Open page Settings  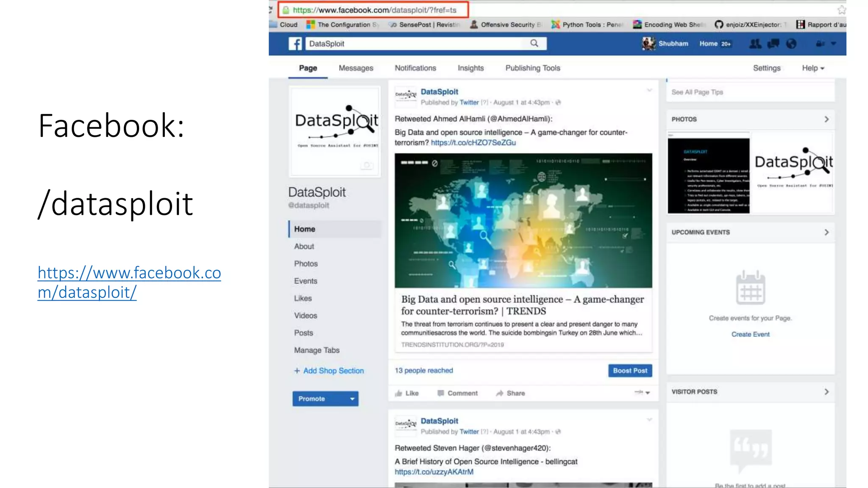coord(766,68)
